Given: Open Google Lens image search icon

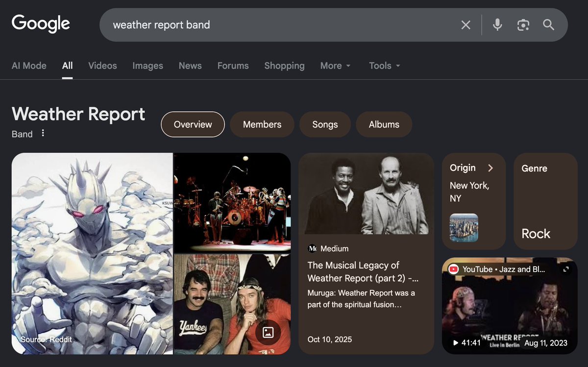Looking at the screenshot, I should tap(523, 25).
